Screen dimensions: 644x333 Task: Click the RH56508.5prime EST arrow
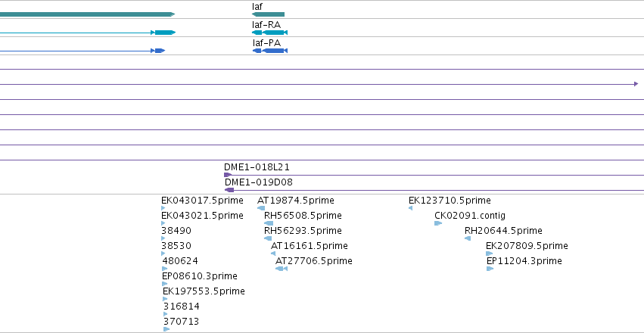pos(269,223)
